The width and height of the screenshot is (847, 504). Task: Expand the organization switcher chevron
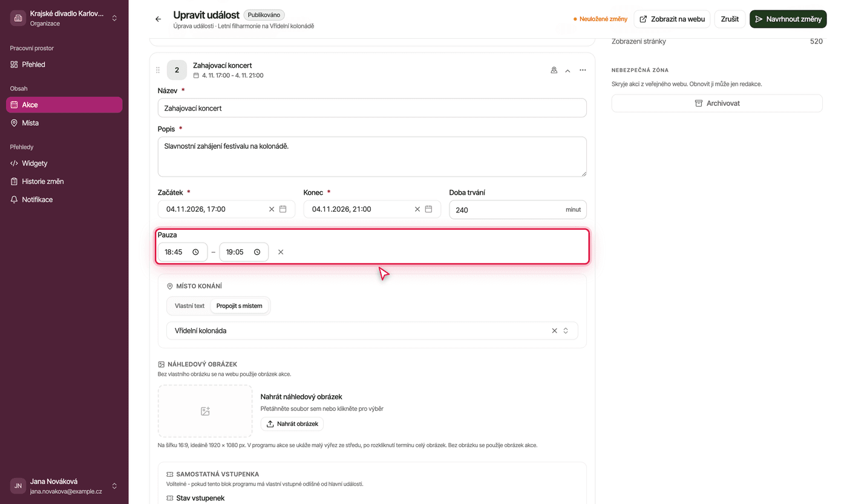coord(114,18)
